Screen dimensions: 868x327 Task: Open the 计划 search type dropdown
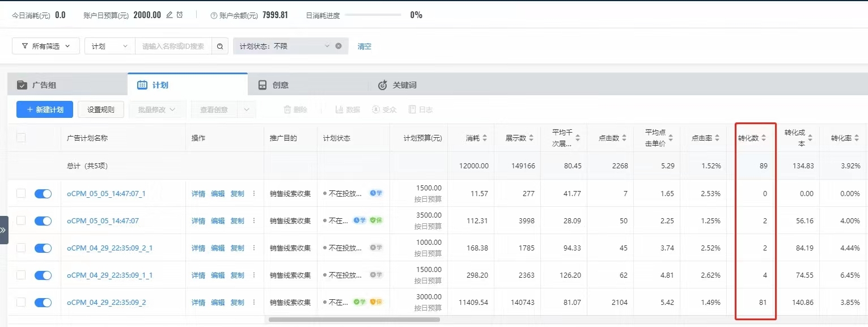click(x=109, y=46)
